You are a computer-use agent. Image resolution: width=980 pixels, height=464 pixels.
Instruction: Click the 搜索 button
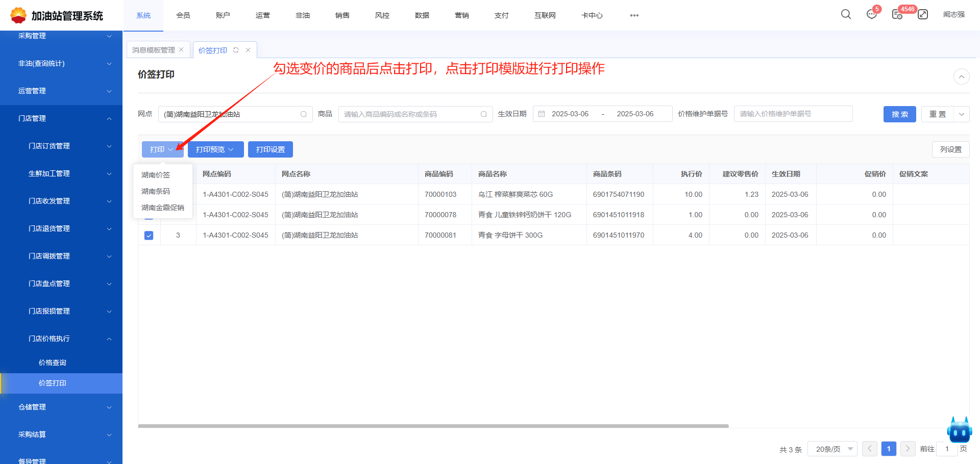[899, 114]
